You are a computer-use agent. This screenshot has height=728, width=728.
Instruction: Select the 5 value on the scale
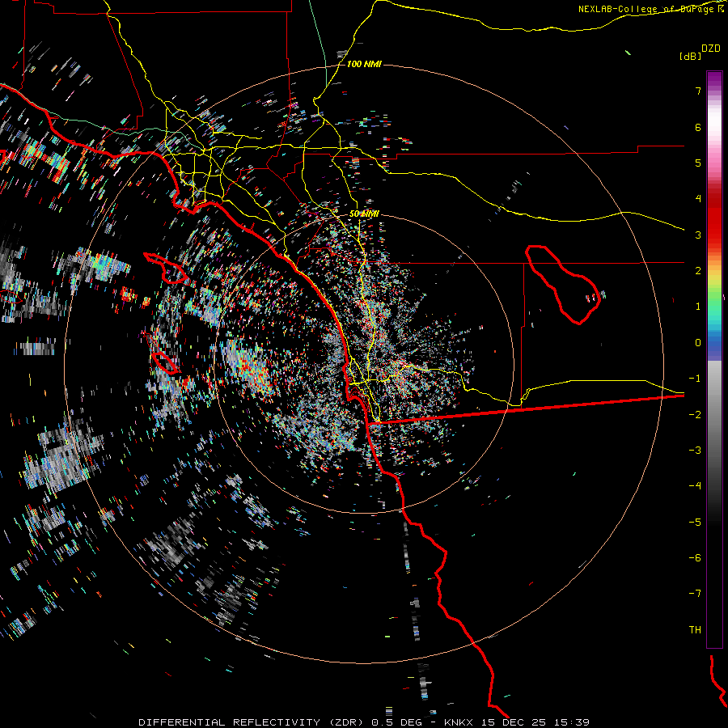pos(698,163)
